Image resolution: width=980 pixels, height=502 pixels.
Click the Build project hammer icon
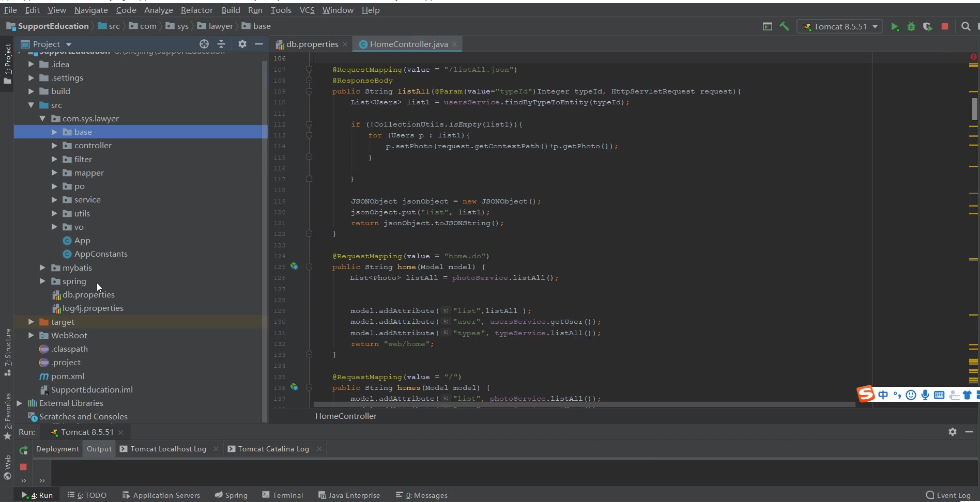785,26
